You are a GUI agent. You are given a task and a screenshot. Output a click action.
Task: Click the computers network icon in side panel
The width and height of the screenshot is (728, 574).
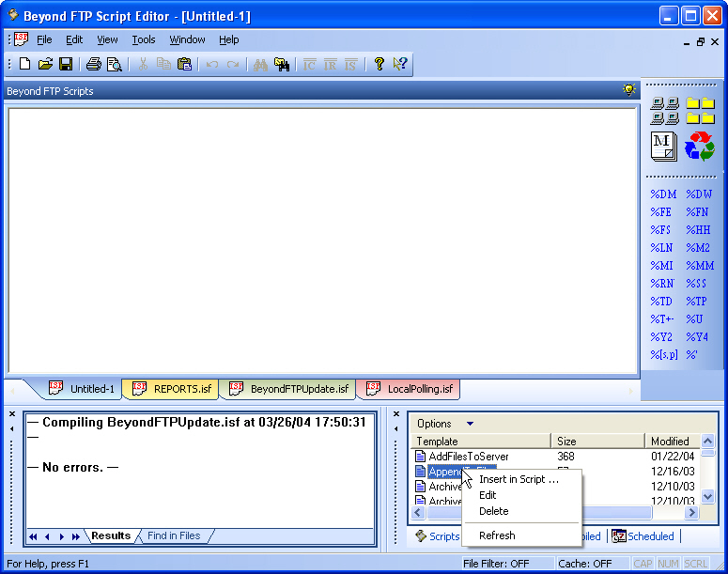click(x=665, y=111)
